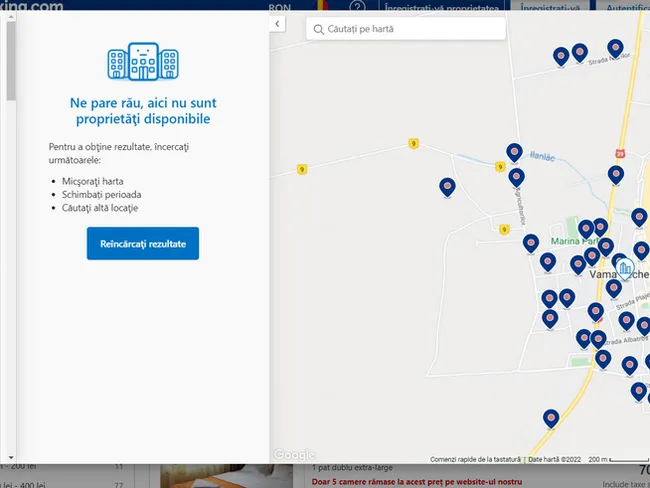Click the map pin at far right on Strada Nalbelor
The height and width of the screenshot is (488, 650).
(615, 47)
